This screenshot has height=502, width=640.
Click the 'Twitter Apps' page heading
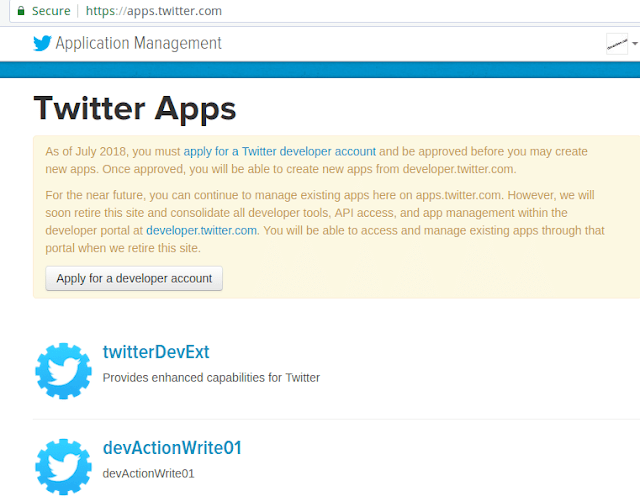(135, 108)
